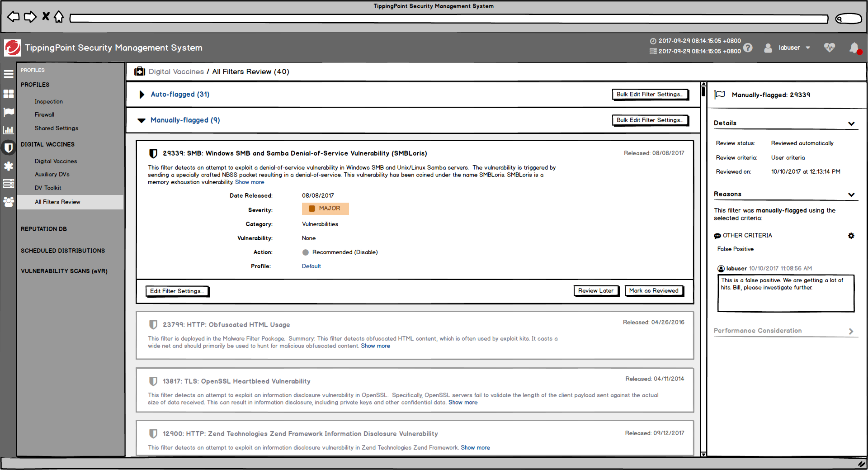Select Auxiliary DVs menu item

[x=52, y=174]
